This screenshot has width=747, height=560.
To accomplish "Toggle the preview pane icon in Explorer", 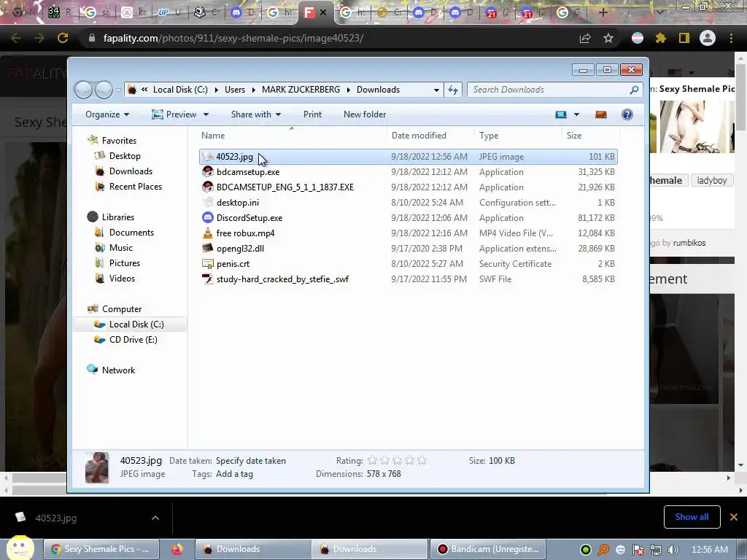I will point(601,114).
